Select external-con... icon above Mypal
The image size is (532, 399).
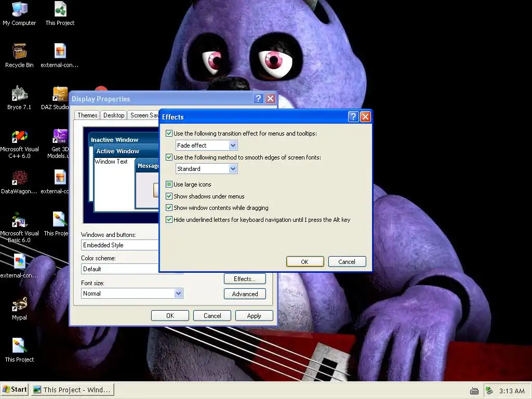(19, 266)
